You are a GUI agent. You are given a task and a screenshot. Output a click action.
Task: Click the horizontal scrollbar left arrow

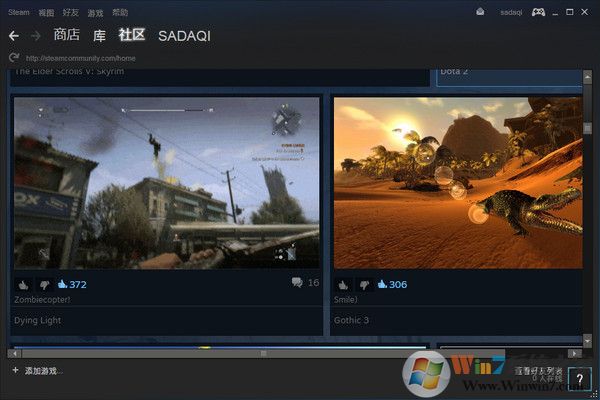pyautogui.click(x=15, y=353)
